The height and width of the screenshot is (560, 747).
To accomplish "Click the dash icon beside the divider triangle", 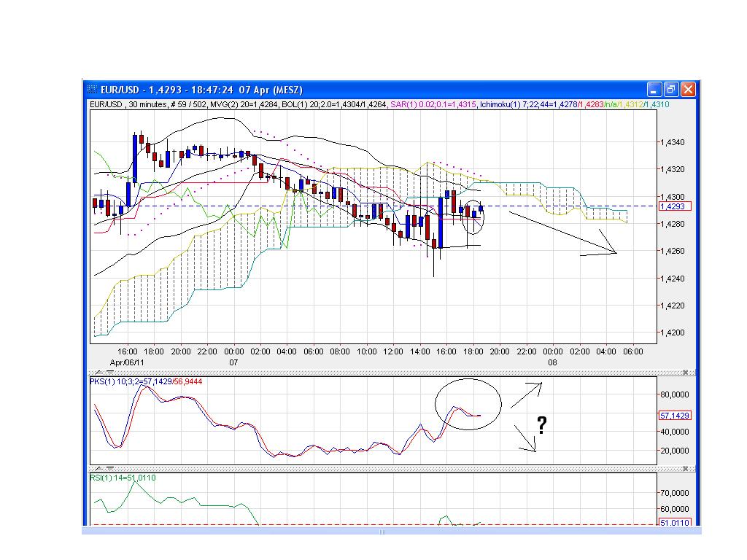I will (x=109, y=373).
